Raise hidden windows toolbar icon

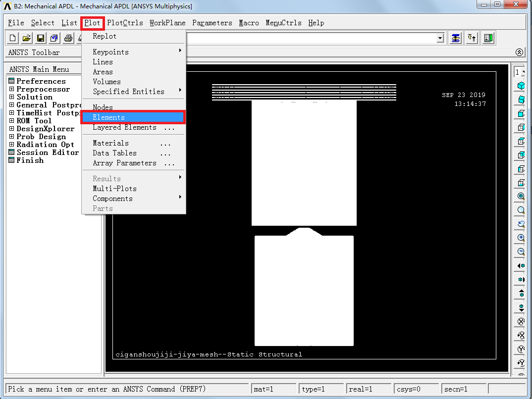(x=456, y=38)
